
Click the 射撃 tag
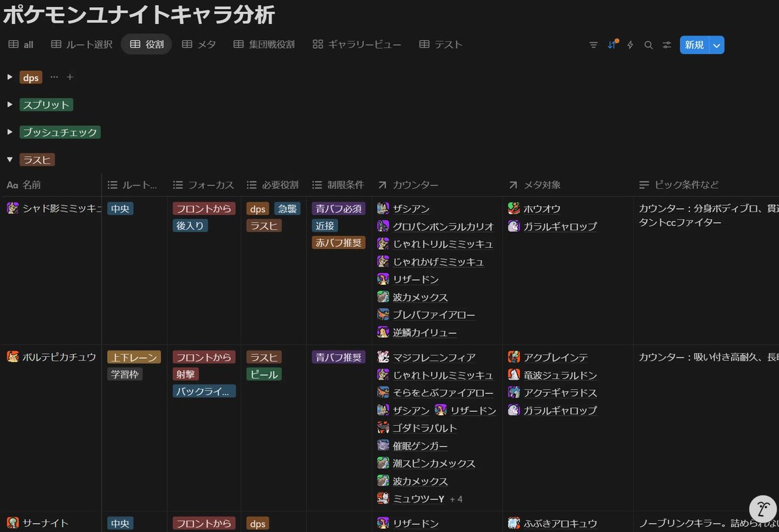click(186, 374)
